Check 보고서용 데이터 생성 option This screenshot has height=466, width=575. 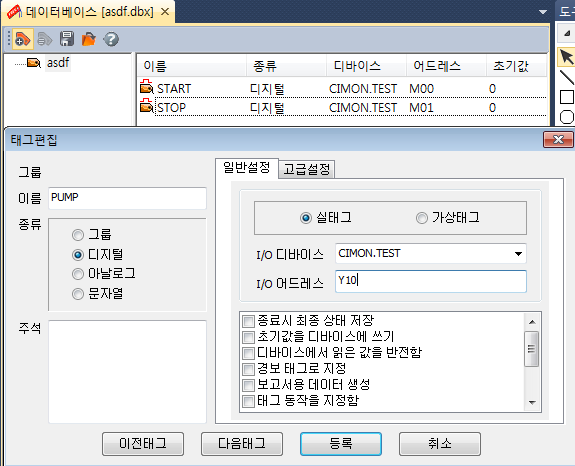click(x=248, y=385)
